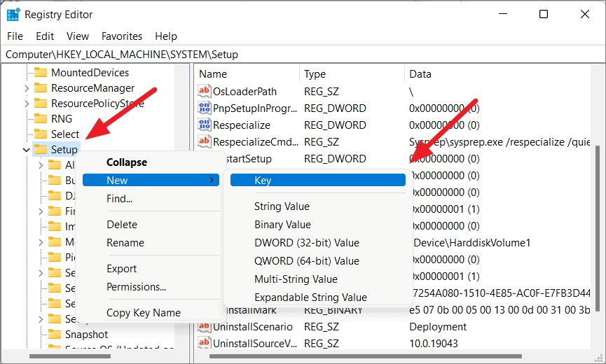The image size is (606, 364).
Task: Minimize the Registry Editor window
Action: pos(503,14)
